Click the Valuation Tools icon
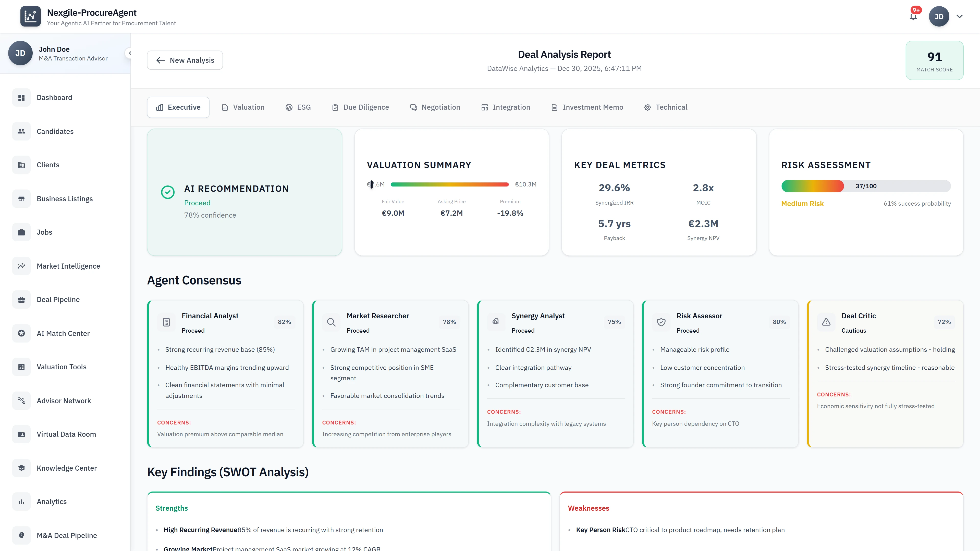 pyautogui.click(x=21, y=367)
